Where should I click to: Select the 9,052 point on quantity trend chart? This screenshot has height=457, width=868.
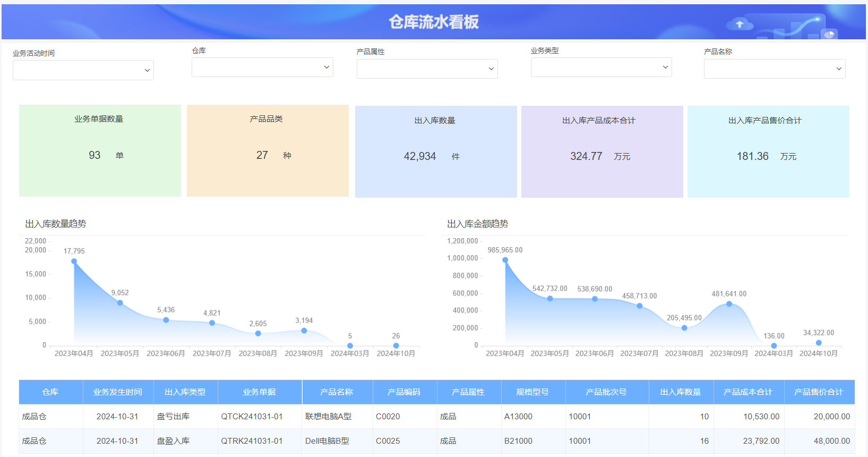click(120, 303)
